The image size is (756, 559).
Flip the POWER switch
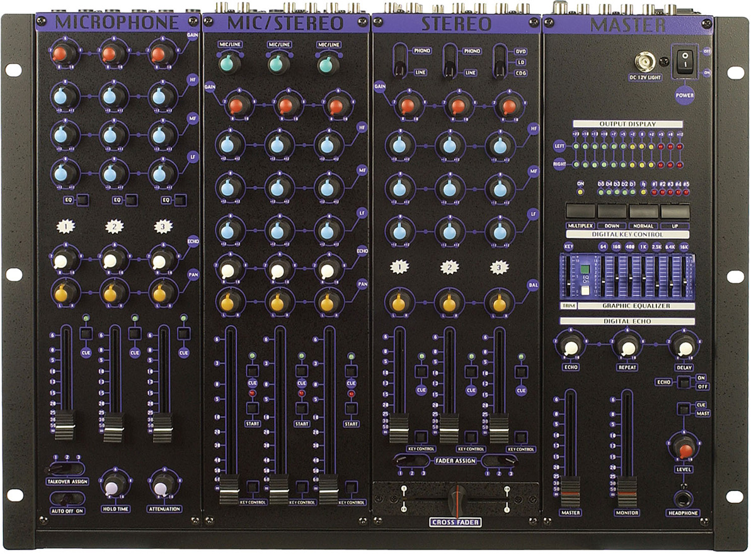tap(685, 61)
